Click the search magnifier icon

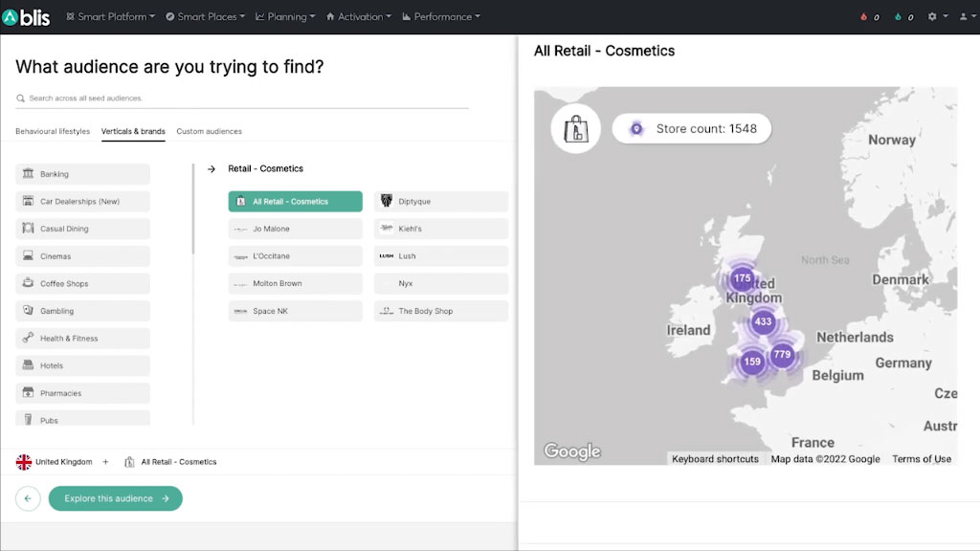point(21,99)
